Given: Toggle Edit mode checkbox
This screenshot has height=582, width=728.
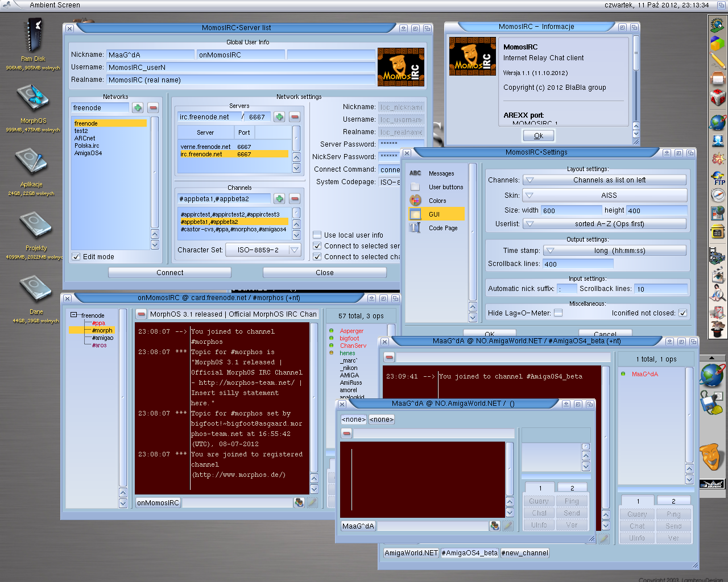Looking at the screenshot, I should [76, 256].
